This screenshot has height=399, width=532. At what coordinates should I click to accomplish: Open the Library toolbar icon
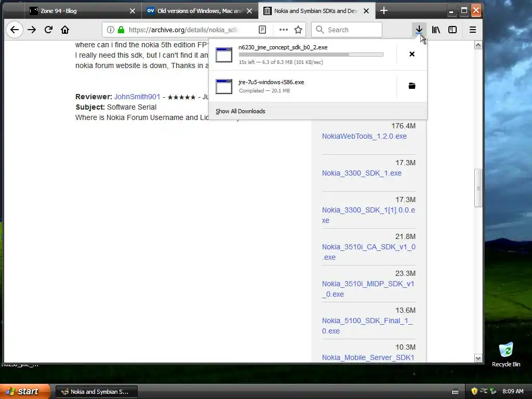(436, 30)
